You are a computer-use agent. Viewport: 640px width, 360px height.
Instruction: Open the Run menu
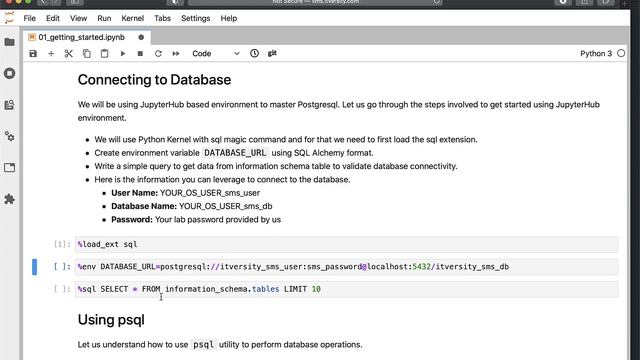pyautogui.click(x=104, y=18)
